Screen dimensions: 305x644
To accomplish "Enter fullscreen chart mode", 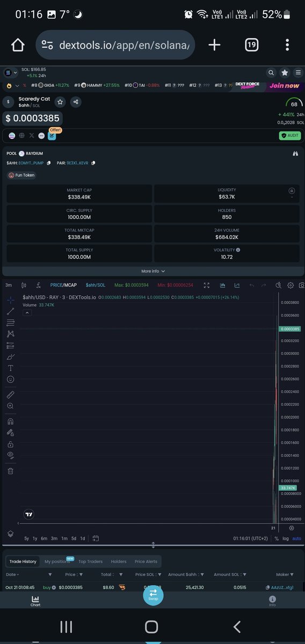I will click(x=206, y=286).
